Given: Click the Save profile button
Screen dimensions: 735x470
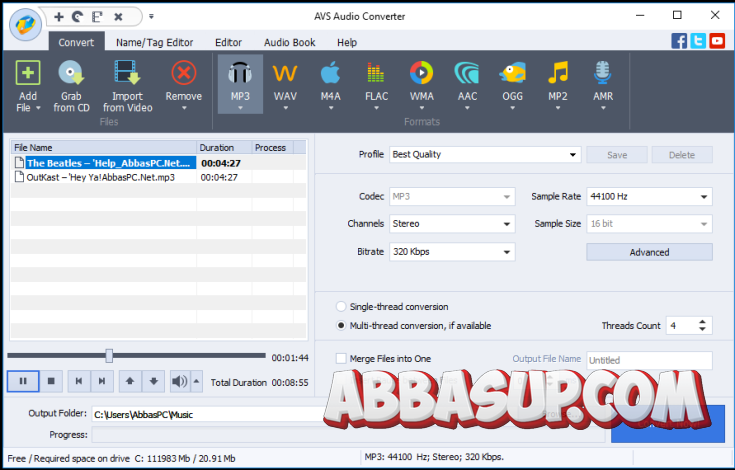Looking at the screenshot, I should pyautogui.click(x=617, y=155).
